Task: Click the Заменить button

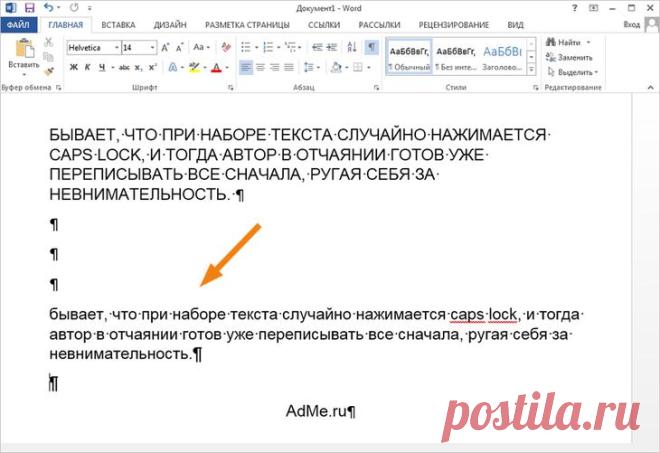Action: [569, 57]
